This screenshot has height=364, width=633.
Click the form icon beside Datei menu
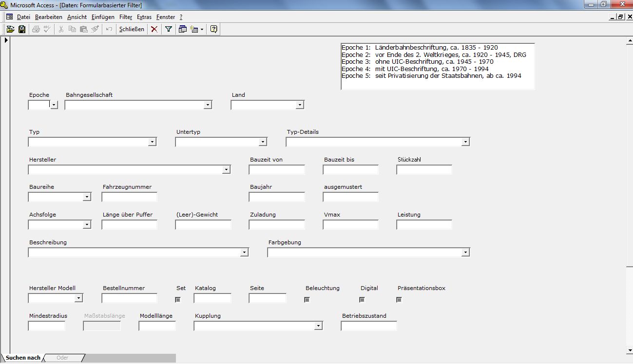click(9, 17)
